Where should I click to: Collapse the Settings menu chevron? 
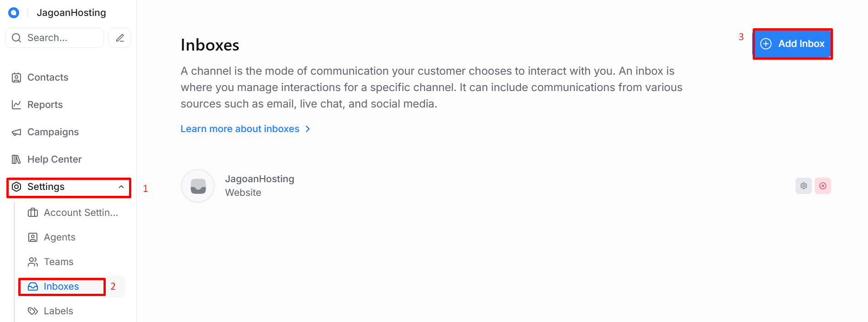pos(121,187)
